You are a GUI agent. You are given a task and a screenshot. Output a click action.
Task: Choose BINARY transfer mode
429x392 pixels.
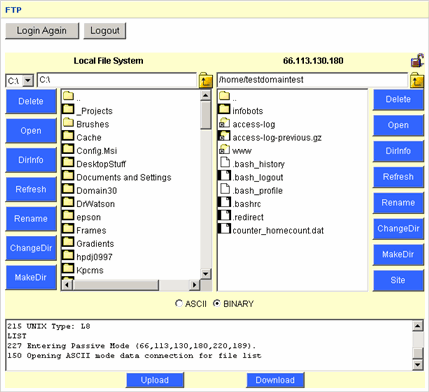pyautogui.click(x=217, y=303)
